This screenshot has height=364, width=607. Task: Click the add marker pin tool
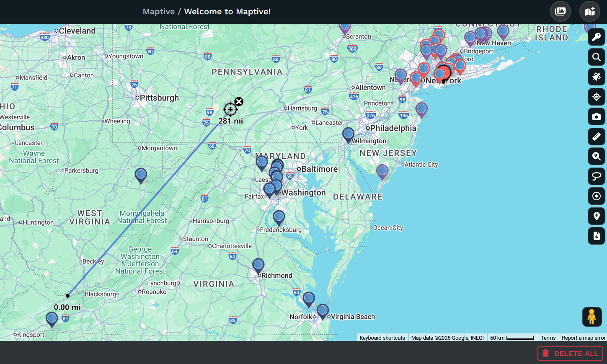[x=597, y=216]
